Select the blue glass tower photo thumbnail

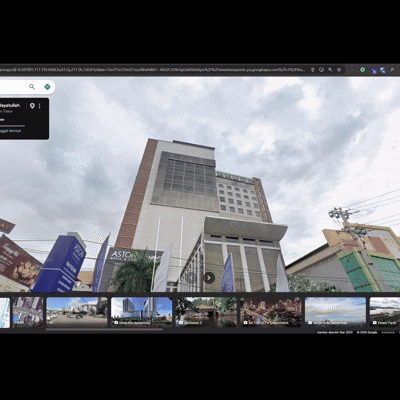(142, 312)
